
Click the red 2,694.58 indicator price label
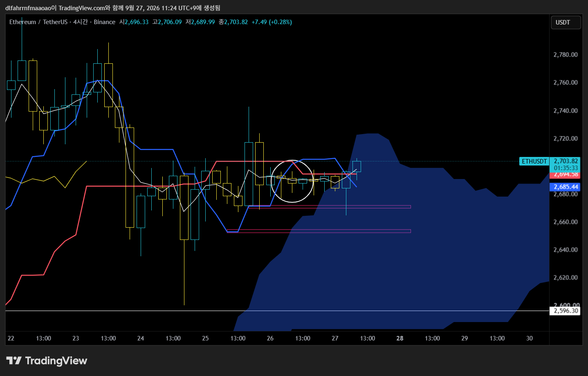pos(566,175)
